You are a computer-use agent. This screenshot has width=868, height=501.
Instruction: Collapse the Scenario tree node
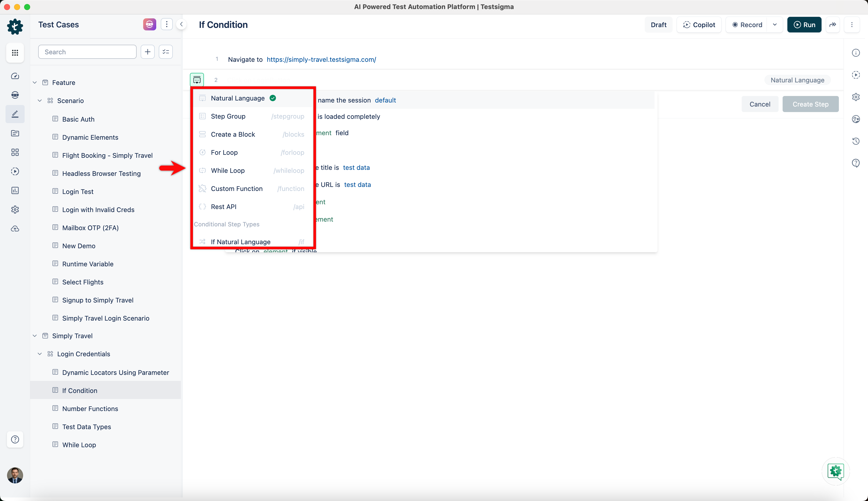point(39,101)
